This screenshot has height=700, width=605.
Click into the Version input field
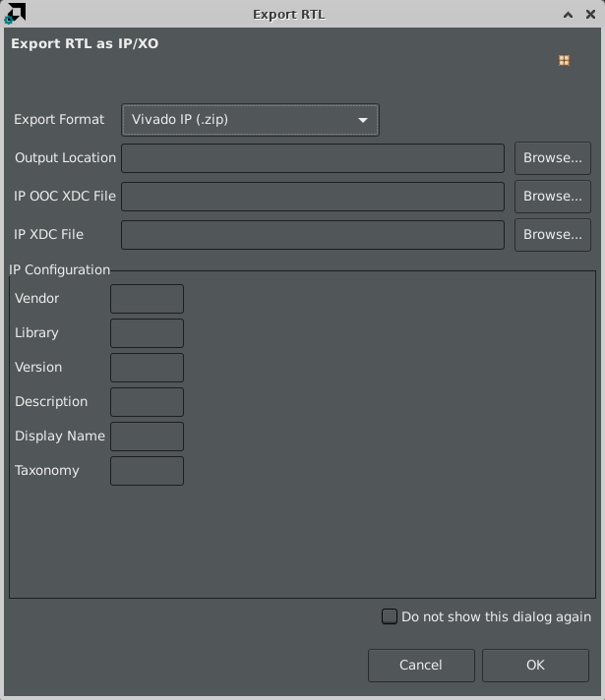pyautogui.click(x=147, y=368)
